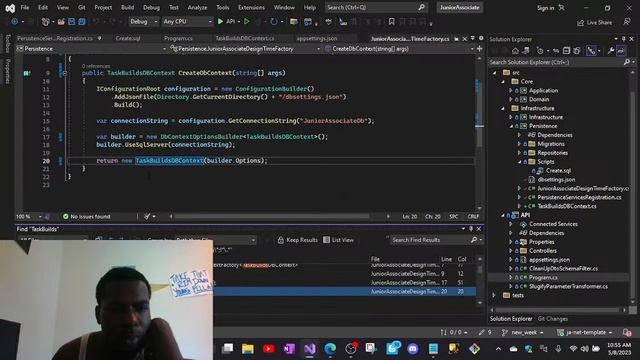Toggle List View in Find results
This screenshot has height=360, width=640.
(339, 240)
